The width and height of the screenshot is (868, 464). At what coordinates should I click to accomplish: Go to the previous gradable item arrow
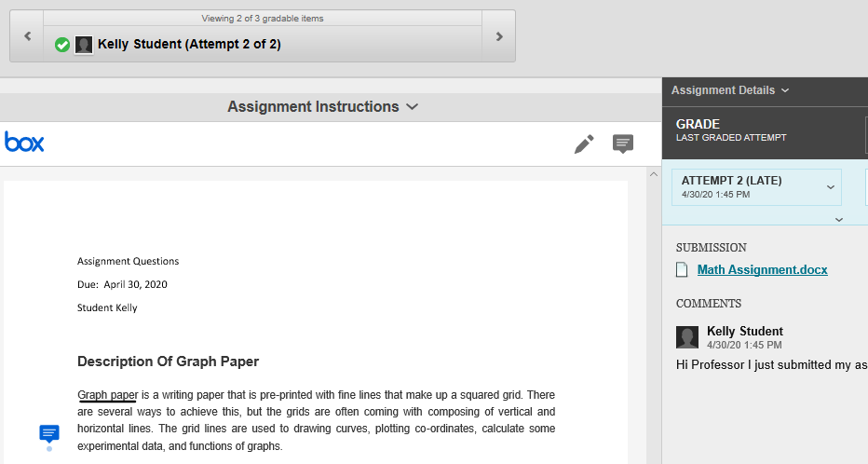27,36
